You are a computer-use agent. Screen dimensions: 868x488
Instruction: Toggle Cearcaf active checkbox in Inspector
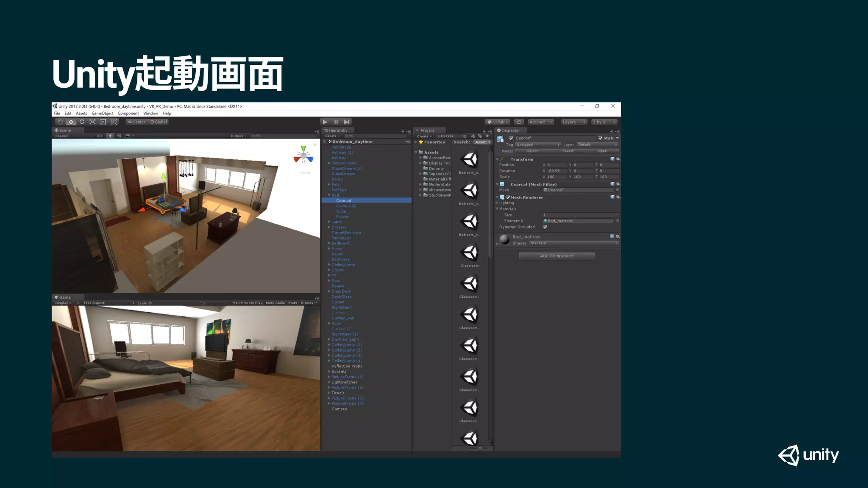click(x=511, y=138)
